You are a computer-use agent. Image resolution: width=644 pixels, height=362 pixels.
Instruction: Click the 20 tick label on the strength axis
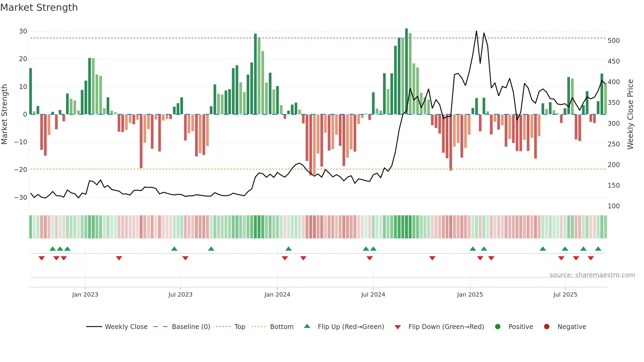(x=23, y=59)
